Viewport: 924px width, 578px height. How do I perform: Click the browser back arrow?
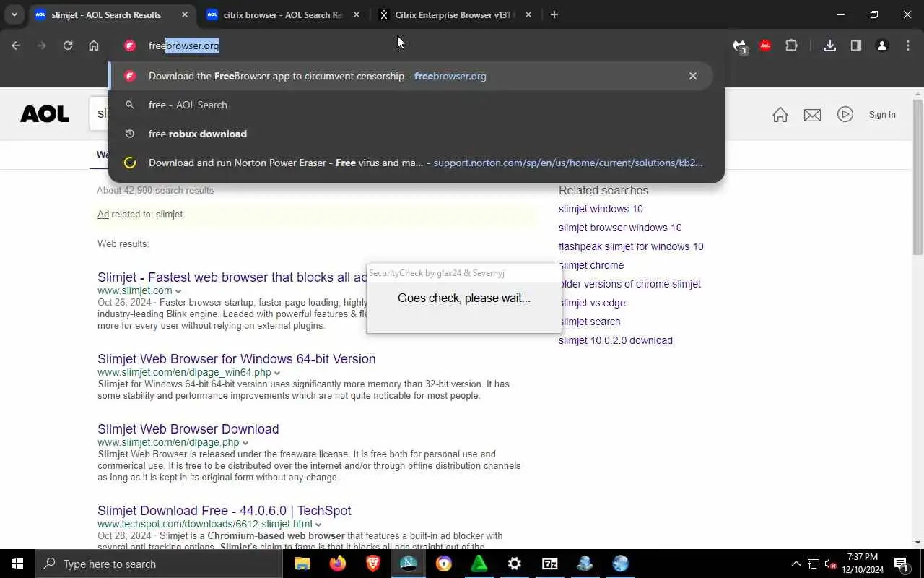tap(16, 46)
